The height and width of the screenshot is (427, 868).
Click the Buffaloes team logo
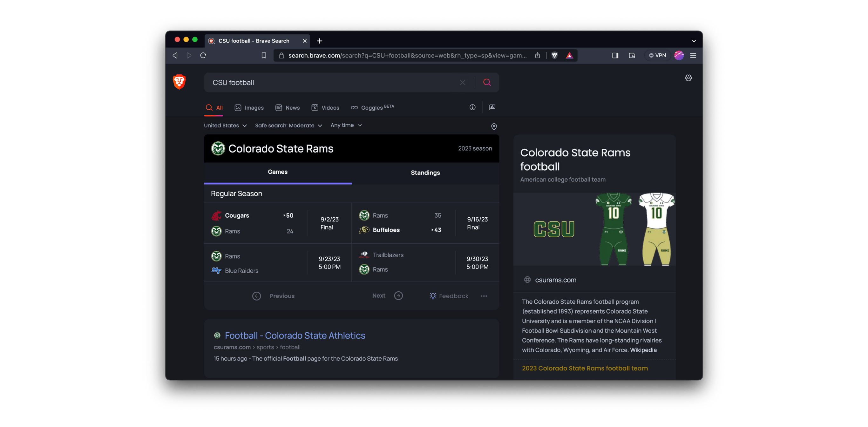pyautogui.click(x=364, y=230)
